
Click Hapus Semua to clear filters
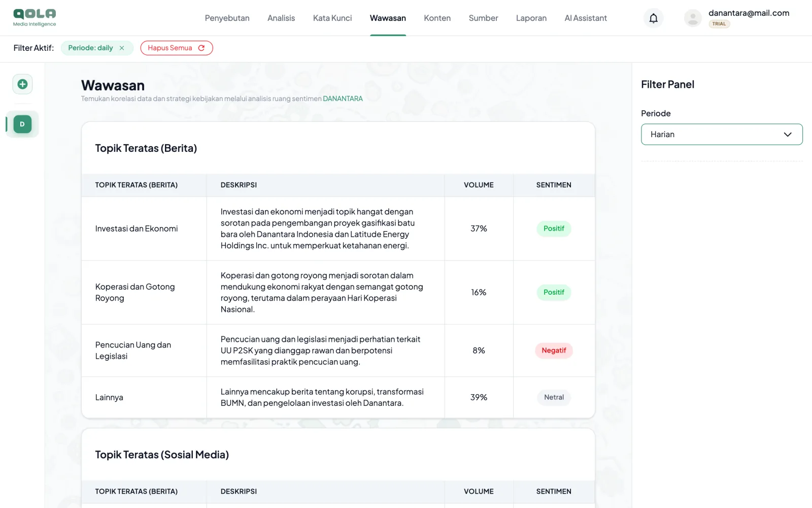click(177, 48)
